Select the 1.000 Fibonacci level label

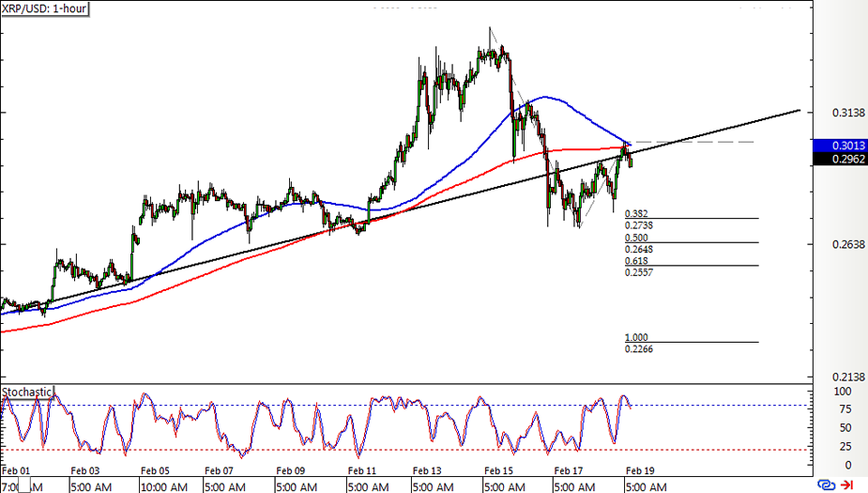[636, 337]
